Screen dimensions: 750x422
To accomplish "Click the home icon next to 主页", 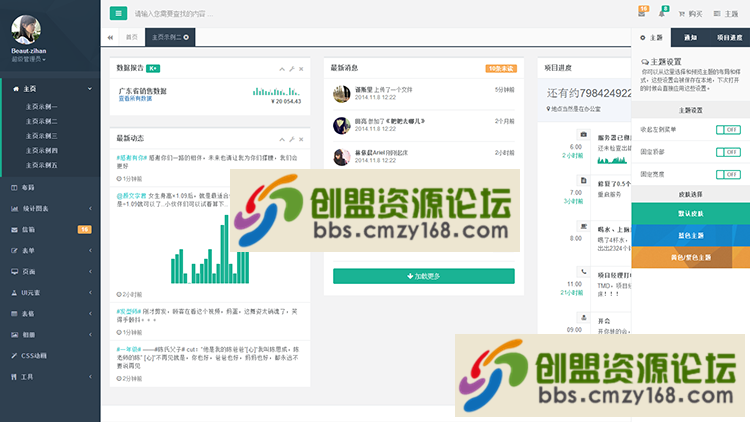I will pos(16,89).
